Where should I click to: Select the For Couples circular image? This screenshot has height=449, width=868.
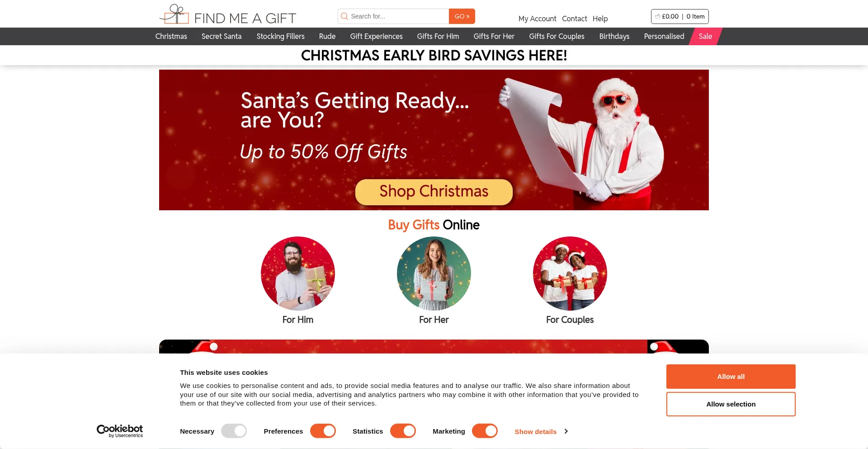[x=570, y=274]
